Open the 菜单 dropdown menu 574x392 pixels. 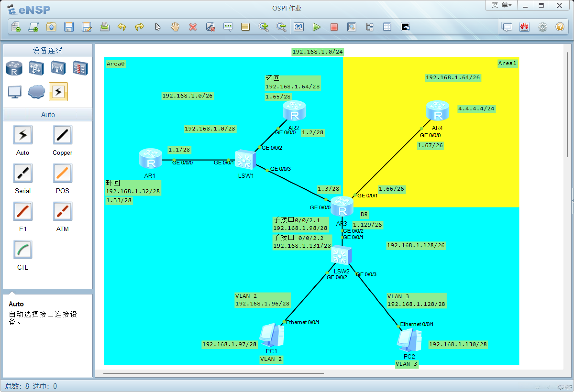501,5
